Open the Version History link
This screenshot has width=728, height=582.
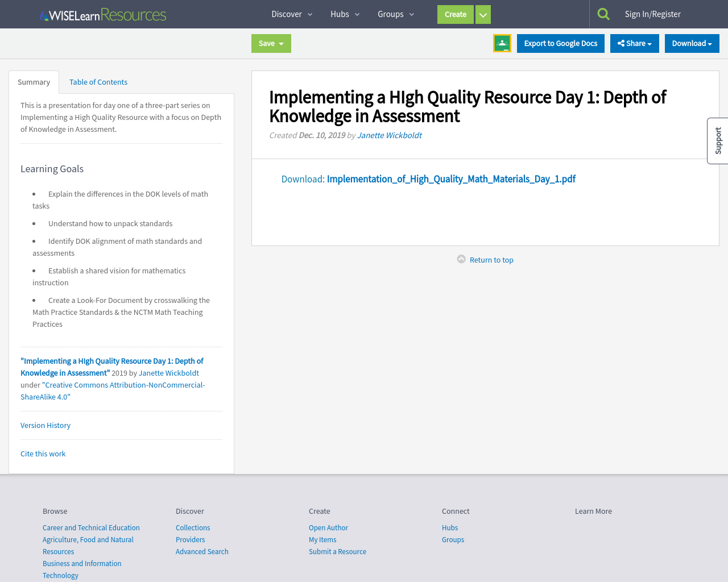coord(45,425)
